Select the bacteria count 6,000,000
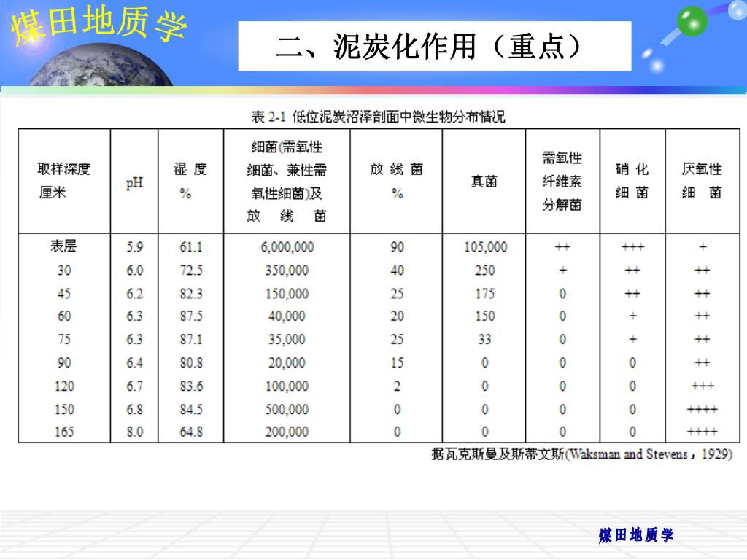Viewport: 747px width, 560px height. tap(287, 247)
